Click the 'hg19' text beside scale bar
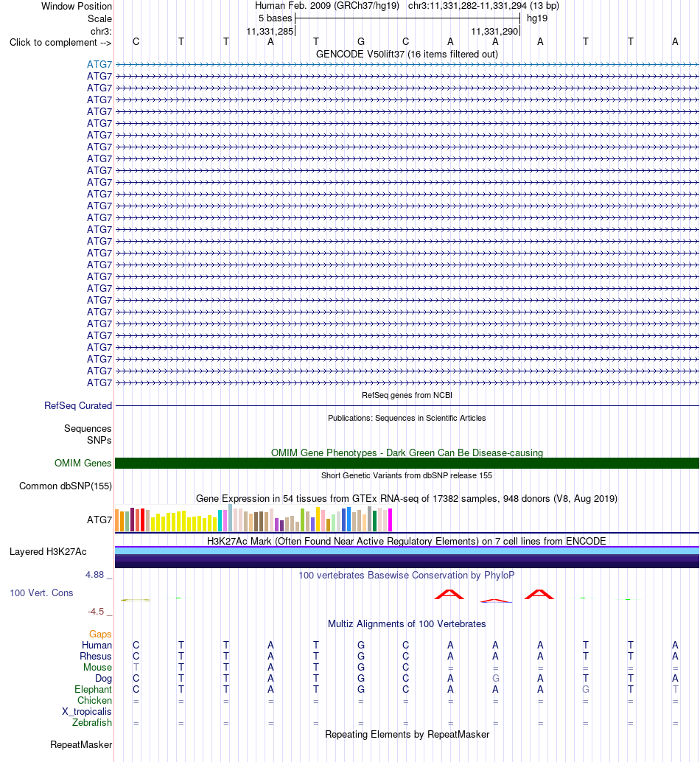The width and height of the screenshot is (700, 762). tap(536, 18)
